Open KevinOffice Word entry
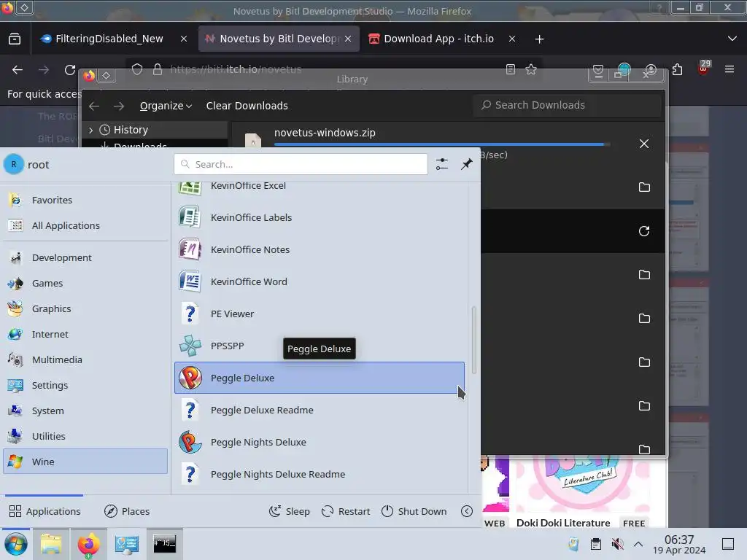Image resolution: width=747 pixels, height=560 pixels. [x=320, y=281]
